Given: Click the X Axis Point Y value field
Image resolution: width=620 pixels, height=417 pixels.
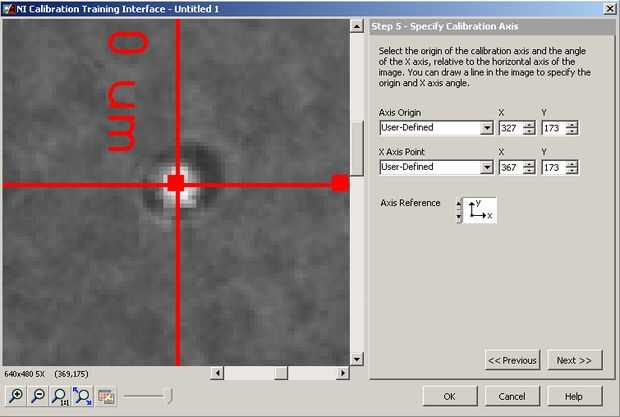Looking at the screenshot, I should pyautogui.click(x=553, y=168).
